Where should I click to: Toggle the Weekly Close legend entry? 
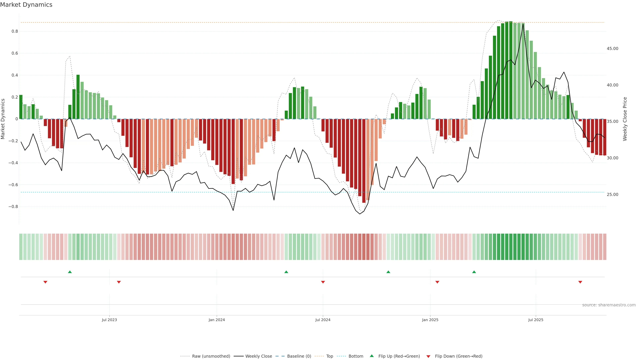point(258,356)
